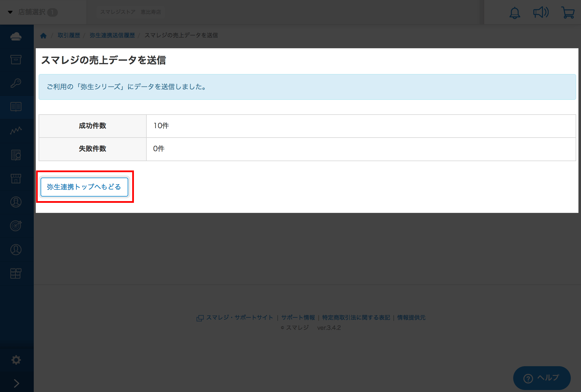This screenshot has width=581, height=392.
Task: Open the target bullseye sidebar icon
Action: 16,225
